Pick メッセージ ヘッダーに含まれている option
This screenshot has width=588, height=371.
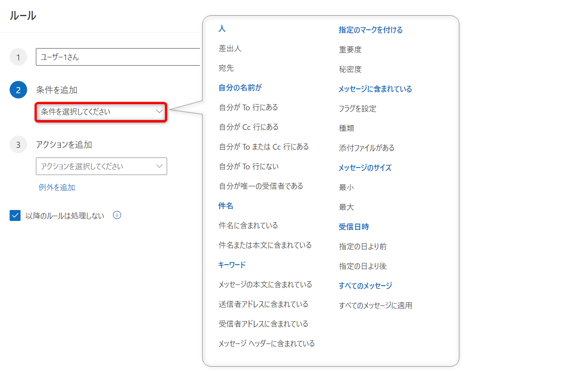[266, 344]
